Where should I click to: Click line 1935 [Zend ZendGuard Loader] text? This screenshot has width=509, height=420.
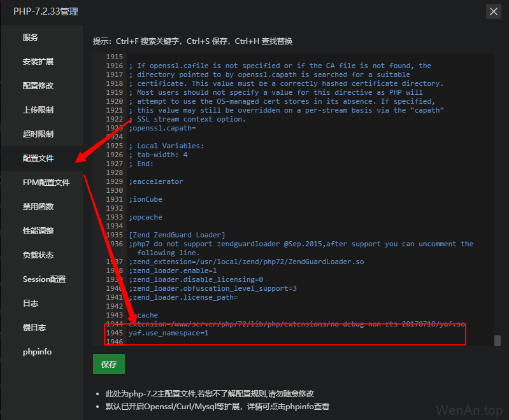click(x=177, y=235)
